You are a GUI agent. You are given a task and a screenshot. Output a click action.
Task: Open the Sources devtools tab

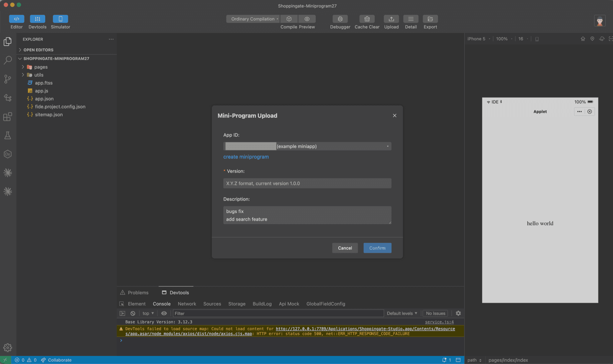click(212, 304)
